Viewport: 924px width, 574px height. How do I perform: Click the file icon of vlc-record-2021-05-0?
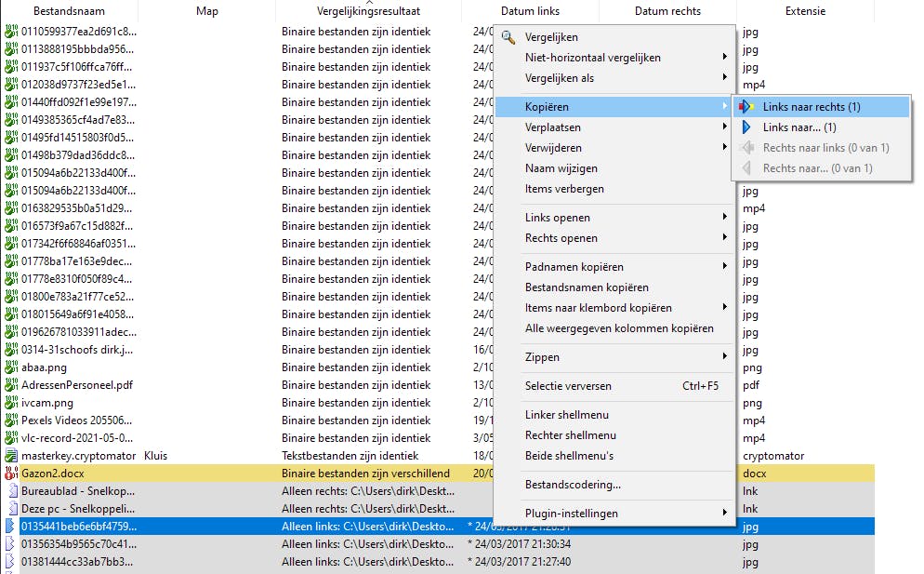[10, 438]
